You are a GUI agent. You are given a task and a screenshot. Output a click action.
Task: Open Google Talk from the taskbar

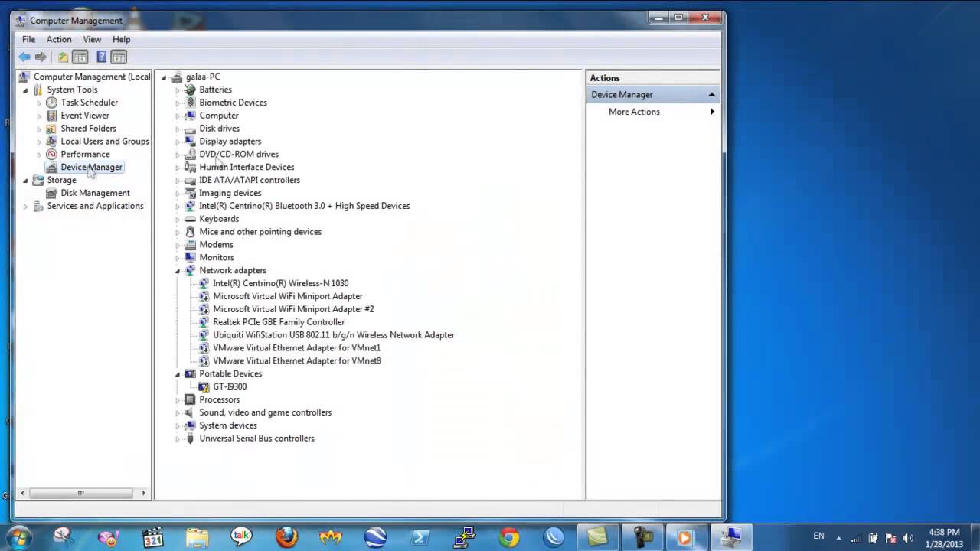242,537
